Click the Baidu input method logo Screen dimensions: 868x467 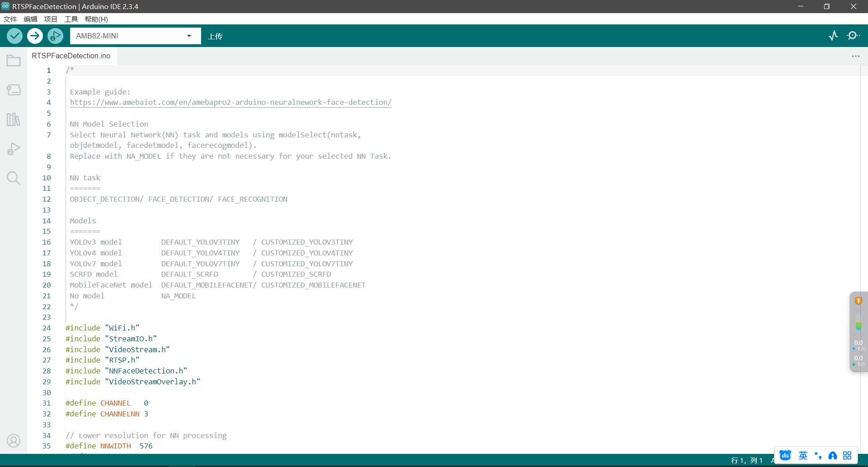(x=786, y=455)
